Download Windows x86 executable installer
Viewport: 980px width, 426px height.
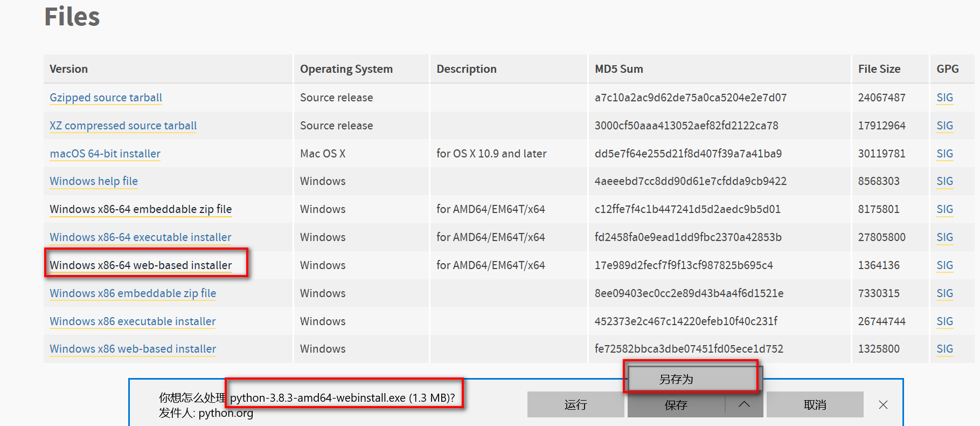pyautogui.click(x=133, y=321)
